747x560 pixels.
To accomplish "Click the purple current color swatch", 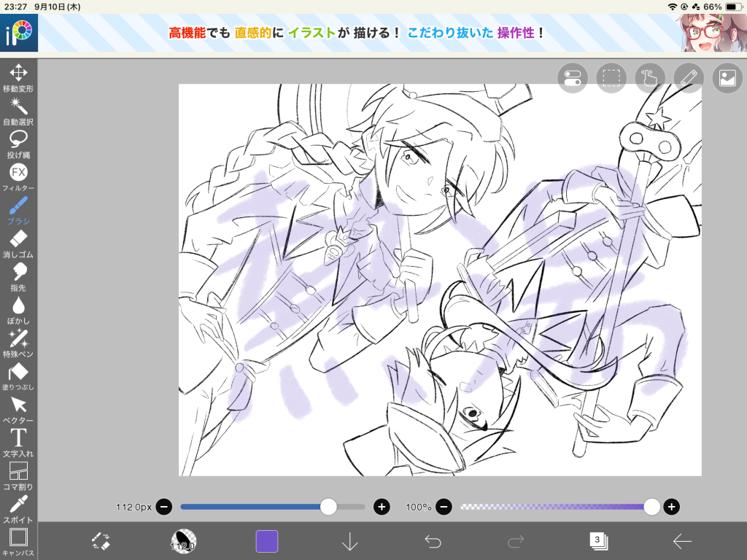I will tap(267, 542).
